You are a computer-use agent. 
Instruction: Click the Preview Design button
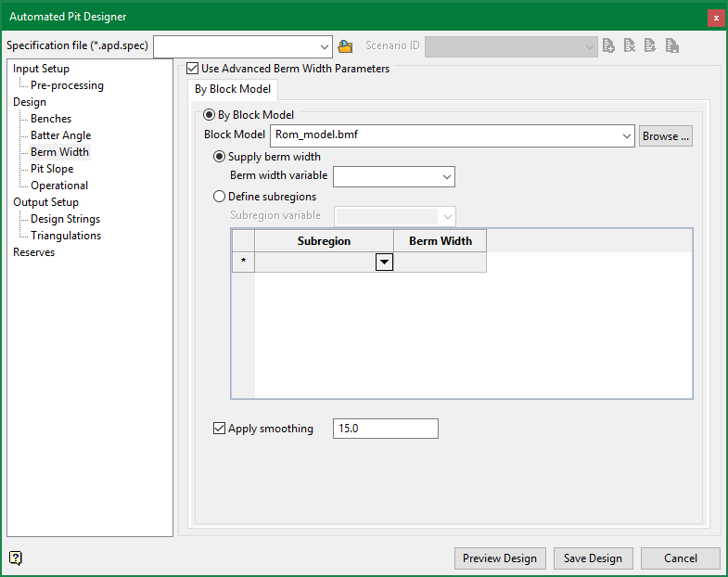pos(500,558)
